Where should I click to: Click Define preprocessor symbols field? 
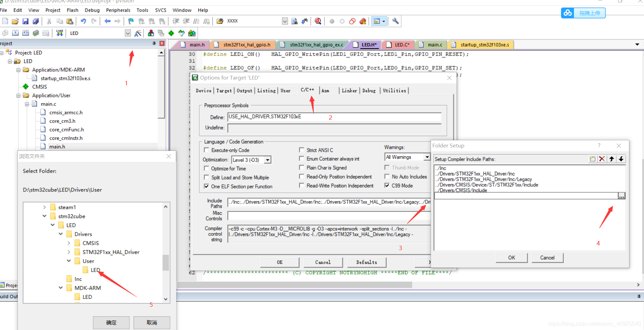[x=334, y=117]
